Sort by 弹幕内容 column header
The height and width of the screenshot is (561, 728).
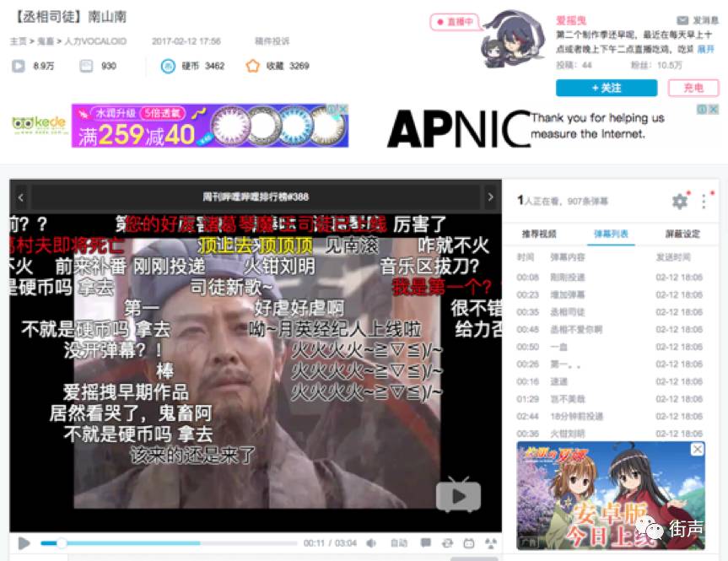(x=568, y=257)
